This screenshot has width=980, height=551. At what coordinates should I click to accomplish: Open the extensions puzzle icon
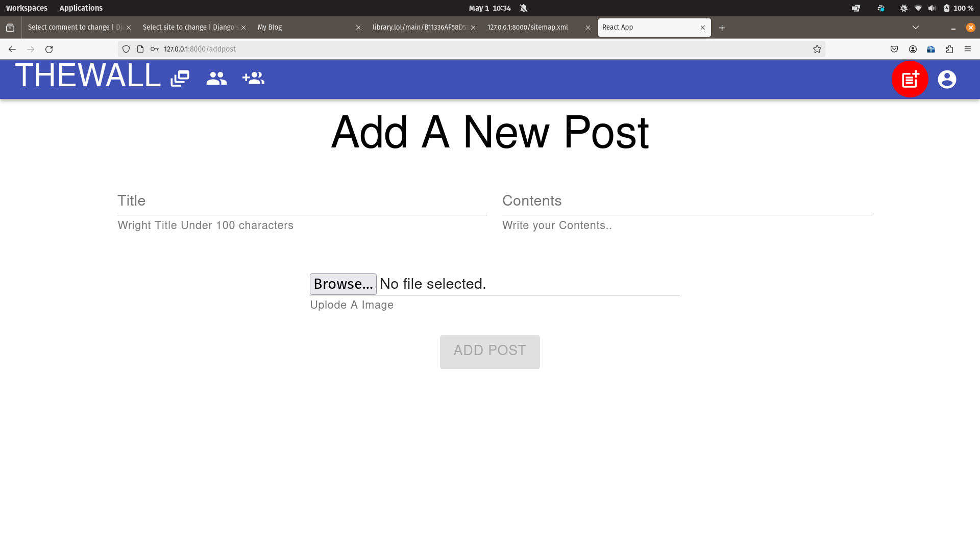[949, 49]
